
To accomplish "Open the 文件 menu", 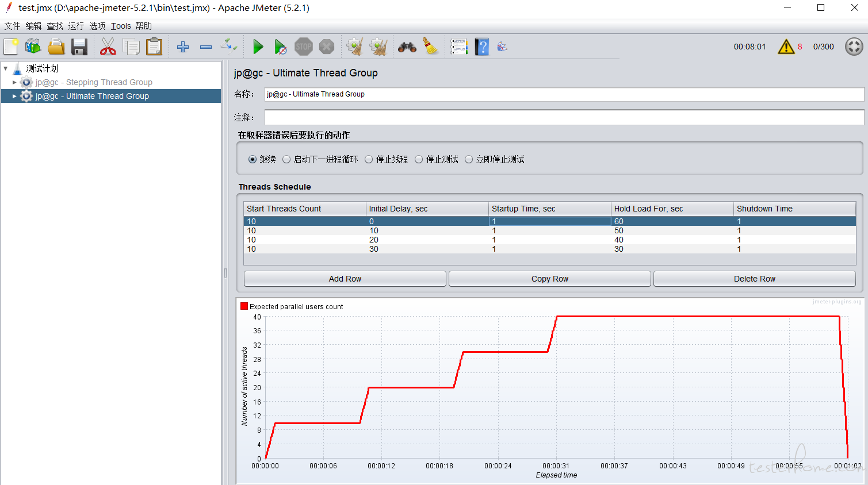I will (12, 26).
